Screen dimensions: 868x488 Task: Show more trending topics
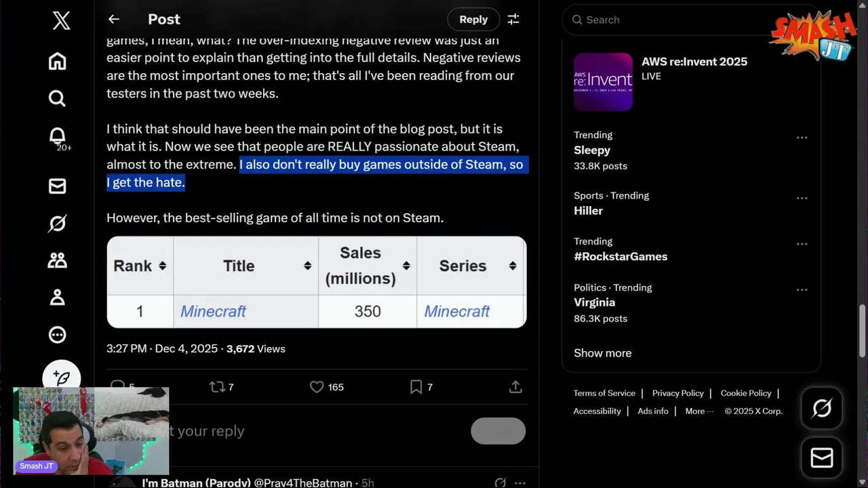tap(602, 353)
